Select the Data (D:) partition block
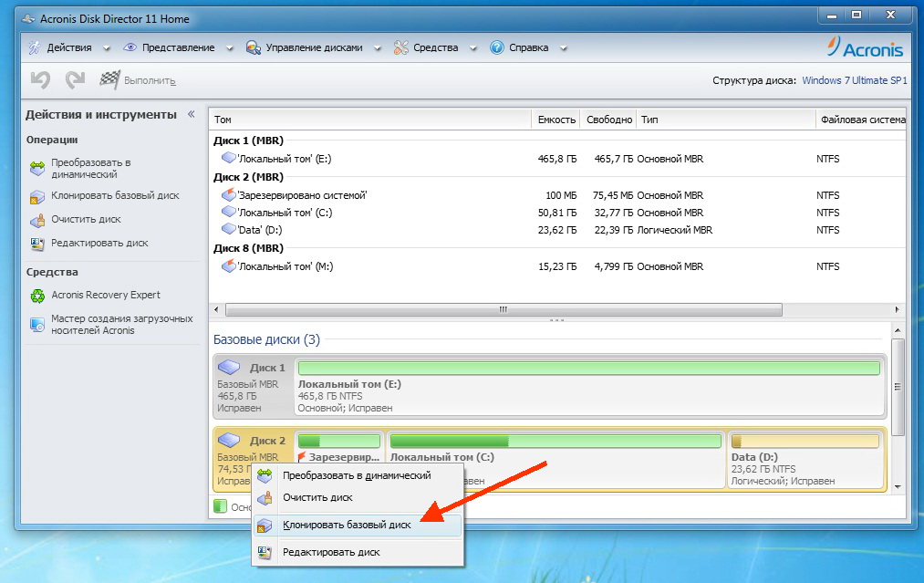The width and height of the screenshot is (924, 583). point(806,461)
